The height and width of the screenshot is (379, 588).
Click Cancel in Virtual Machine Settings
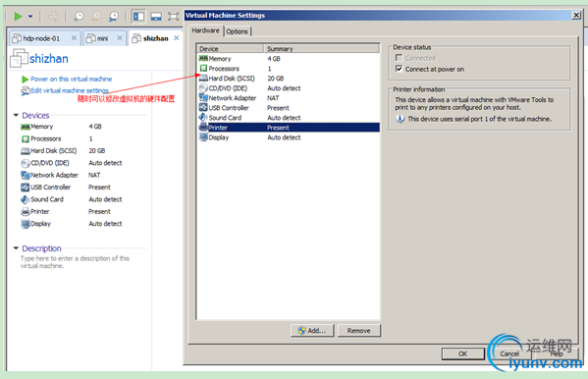(509, 353)
